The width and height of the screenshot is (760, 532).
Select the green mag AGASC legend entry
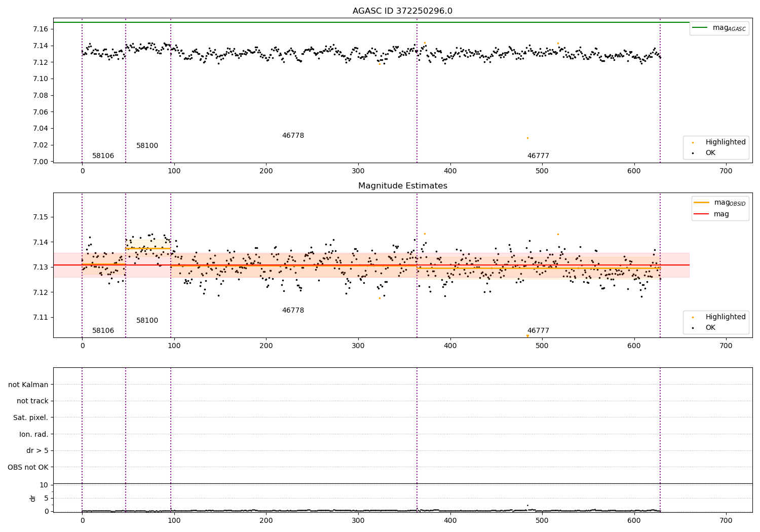click(719, 28)
